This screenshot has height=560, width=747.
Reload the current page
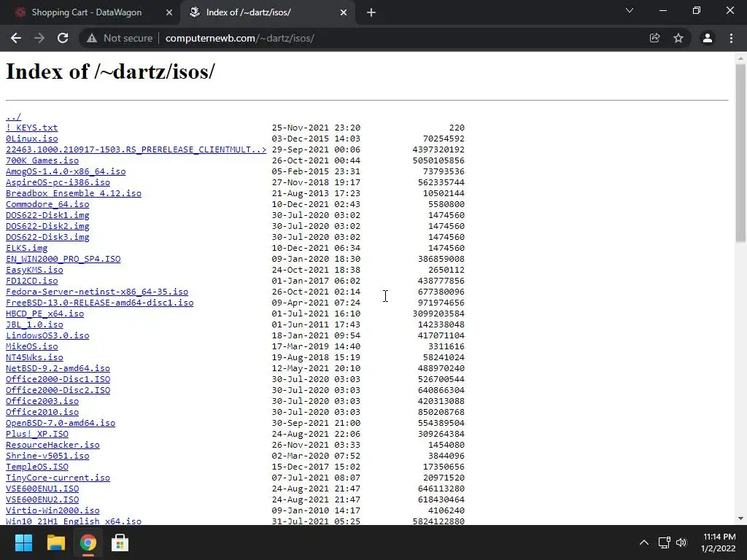tap(63, 38)
